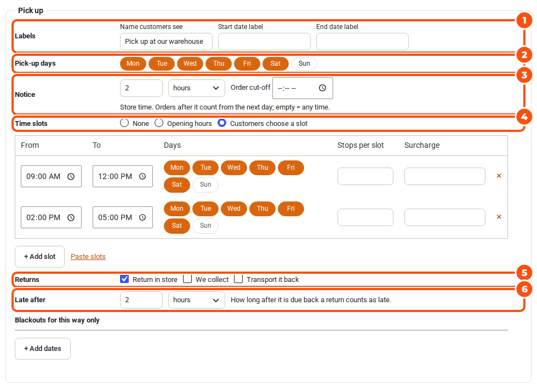Enable the We collect checkbox
This screenshot has height=392, width=537.
point(187,279)
